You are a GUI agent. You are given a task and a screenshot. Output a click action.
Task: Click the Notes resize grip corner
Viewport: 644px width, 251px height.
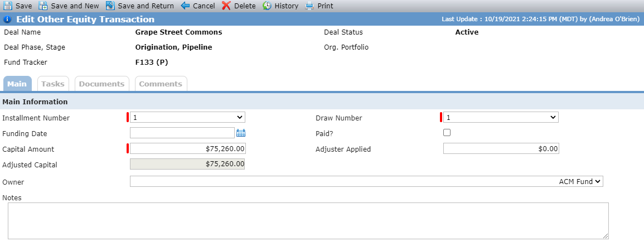(606, 236)
